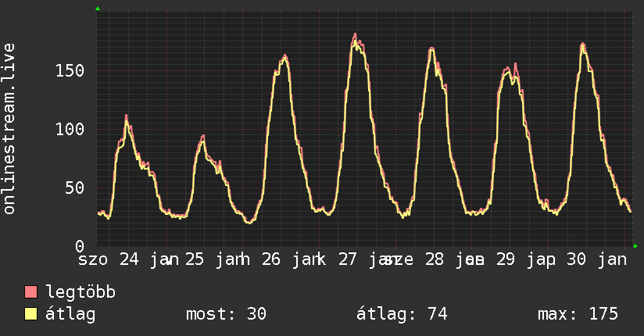Click the '27' date label on x-axis
644x336 pixels.
pyautogui.click(x=348, y=259)
